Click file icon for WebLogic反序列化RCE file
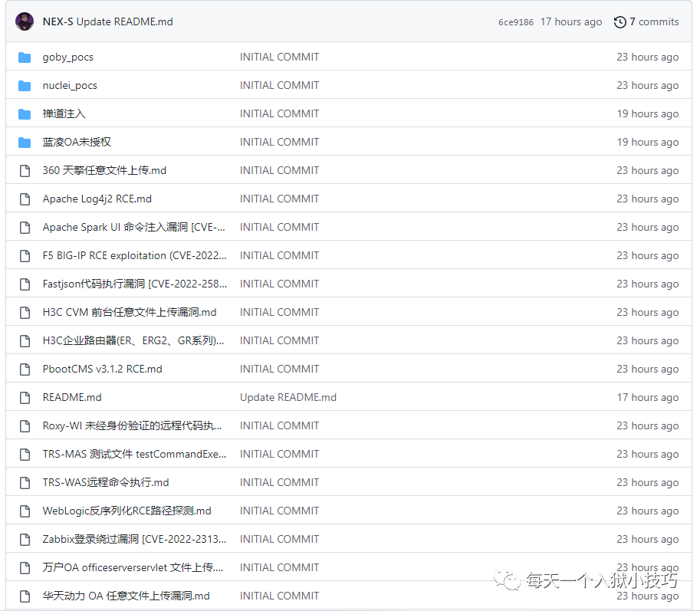The image size is (700, 611). click(25, 511)
